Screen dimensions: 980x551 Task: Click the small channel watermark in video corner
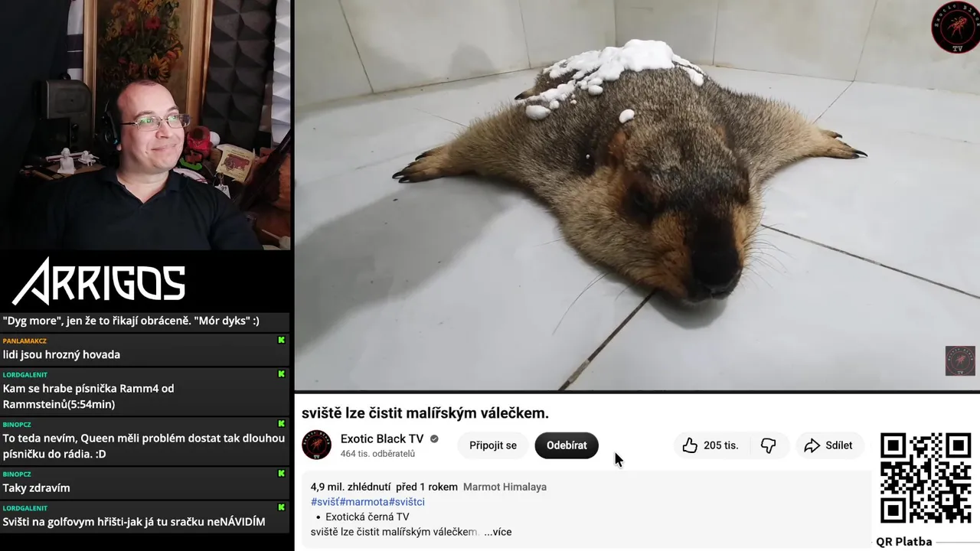coord(960,360)
